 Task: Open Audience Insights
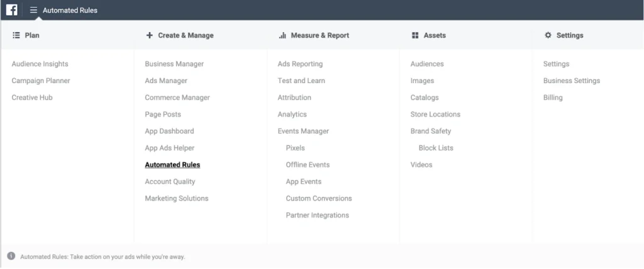point(40,64)
